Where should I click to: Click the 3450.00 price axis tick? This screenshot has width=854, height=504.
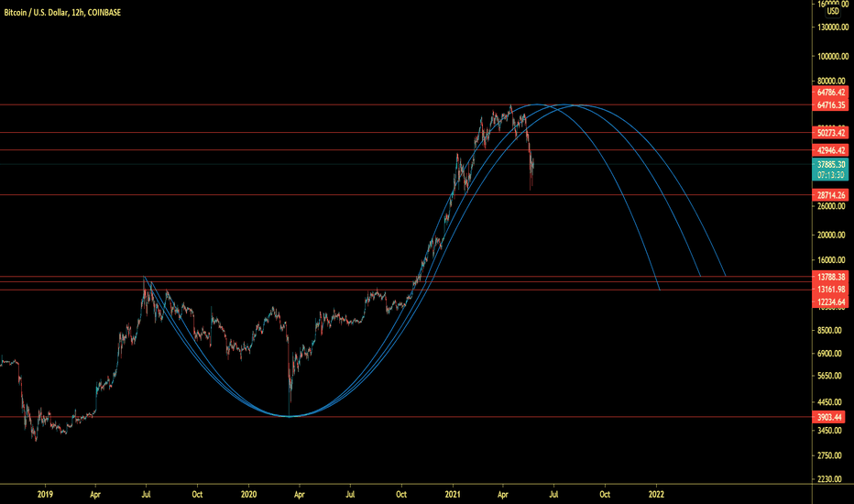tap(830, 431)
